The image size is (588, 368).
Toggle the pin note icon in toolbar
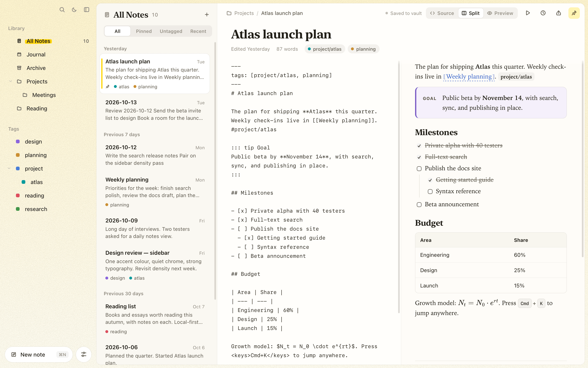pyautogui.click(x=574, y=13)
